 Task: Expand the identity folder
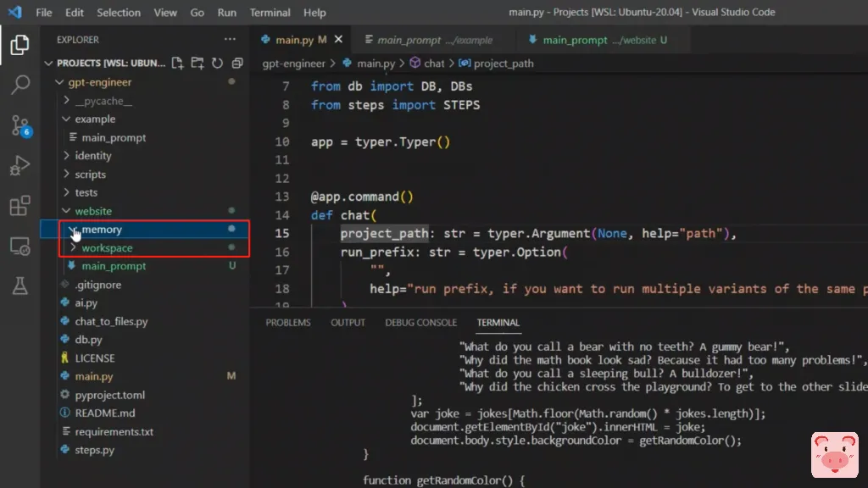pyautogui.click(x=66, y=156)
